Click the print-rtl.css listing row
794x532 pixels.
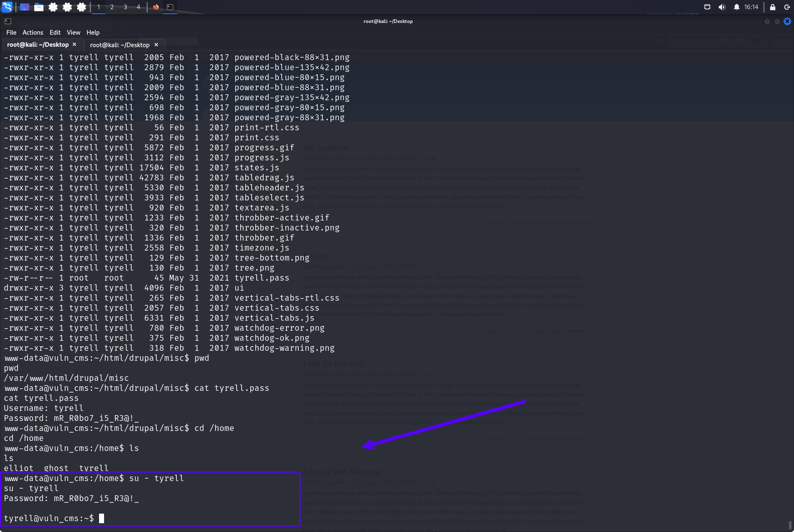(151, 127)
